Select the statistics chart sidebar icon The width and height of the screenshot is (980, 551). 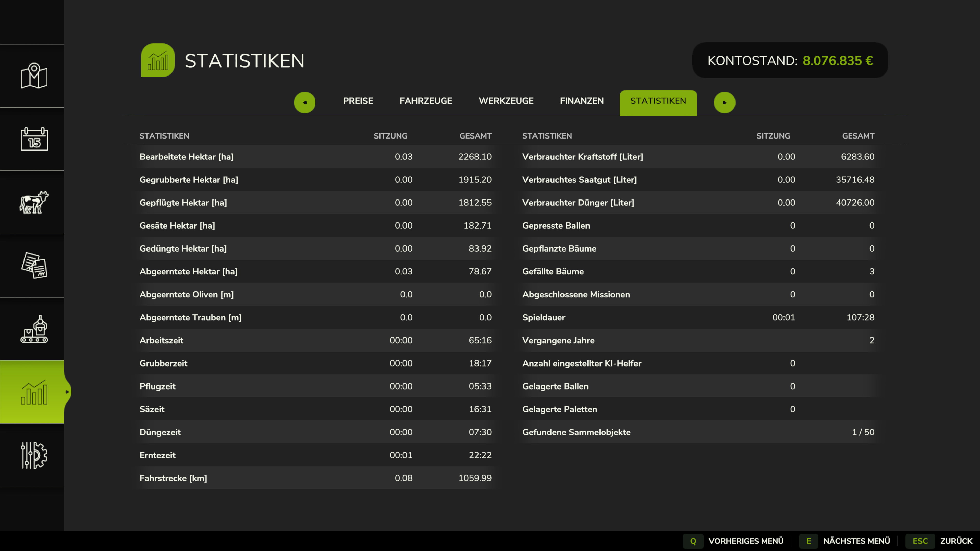34,392
